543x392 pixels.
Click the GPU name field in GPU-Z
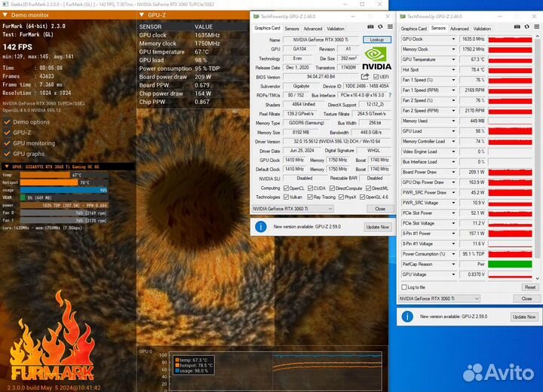click(x=321, y=40)
